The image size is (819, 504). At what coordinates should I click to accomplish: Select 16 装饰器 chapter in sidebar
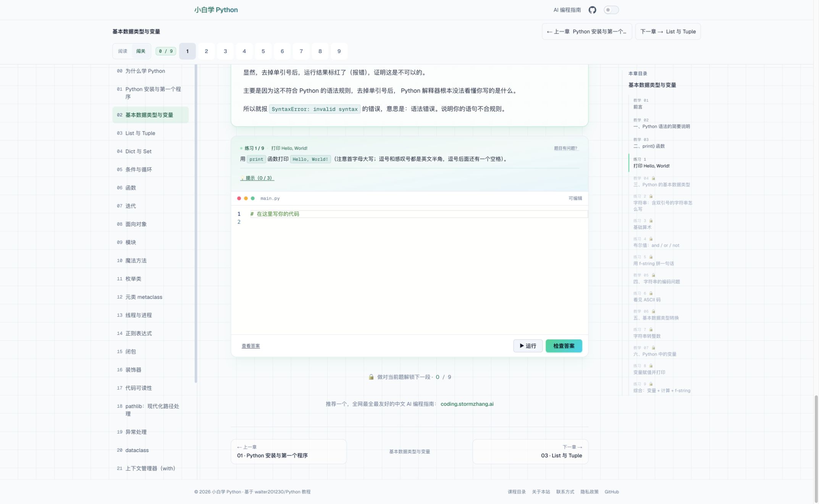click(150, 370)
